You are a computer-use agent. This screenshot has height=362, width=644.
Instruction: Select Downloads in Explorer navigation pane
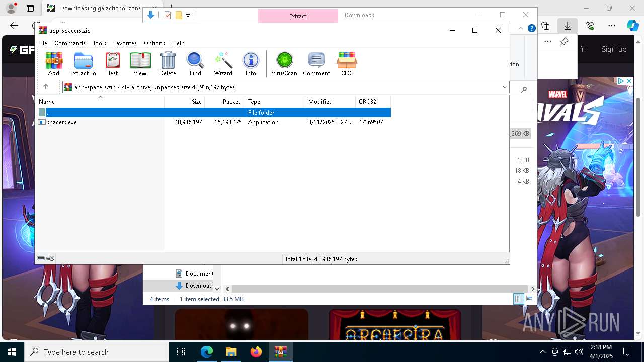[194, 286]
